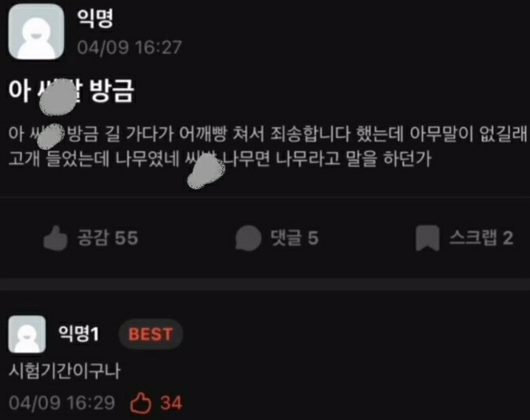Select the 익명 author name at top
530x420 pixels.
(x=95, y=18)
